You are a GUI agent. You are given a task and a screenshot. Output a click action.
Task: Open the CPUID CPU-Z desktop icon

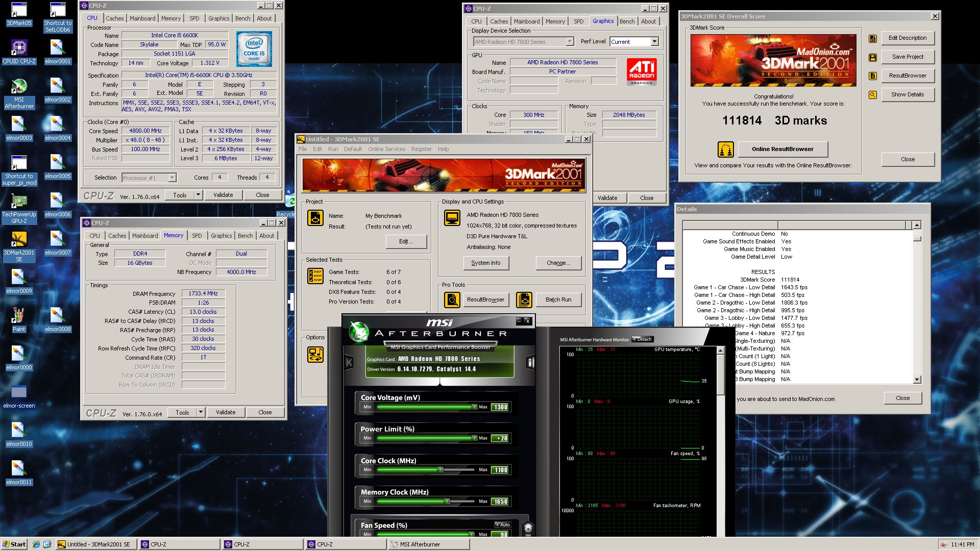pyautogui.click(x=19, y=52)
